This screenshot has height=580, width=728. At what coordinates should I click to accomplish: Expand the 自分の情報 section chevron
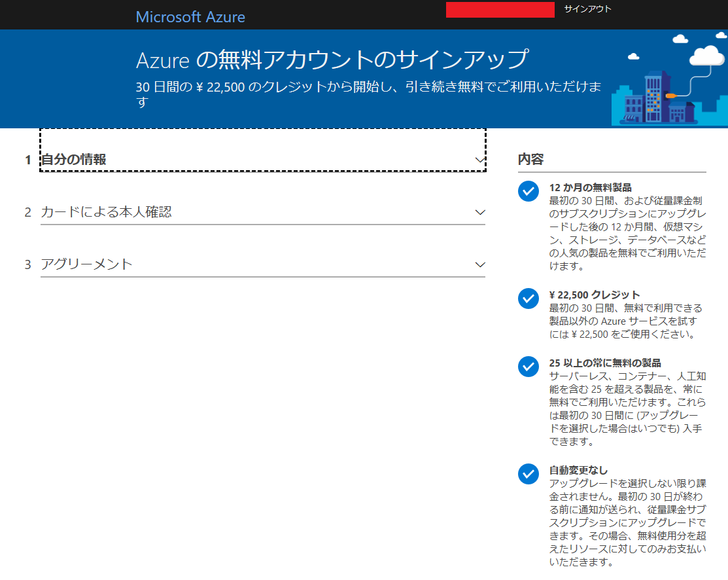(481, 159)
